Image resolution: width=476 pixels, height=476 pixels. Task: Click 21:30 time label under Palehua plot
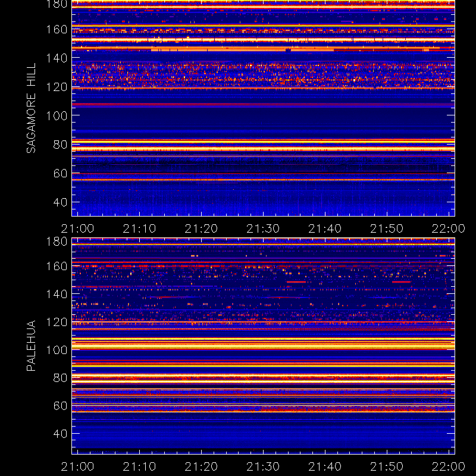[x=263, y=466]
